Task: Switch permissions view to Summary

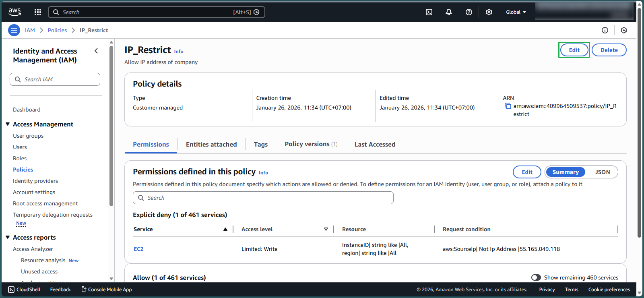Action: (x=566, y=172)
